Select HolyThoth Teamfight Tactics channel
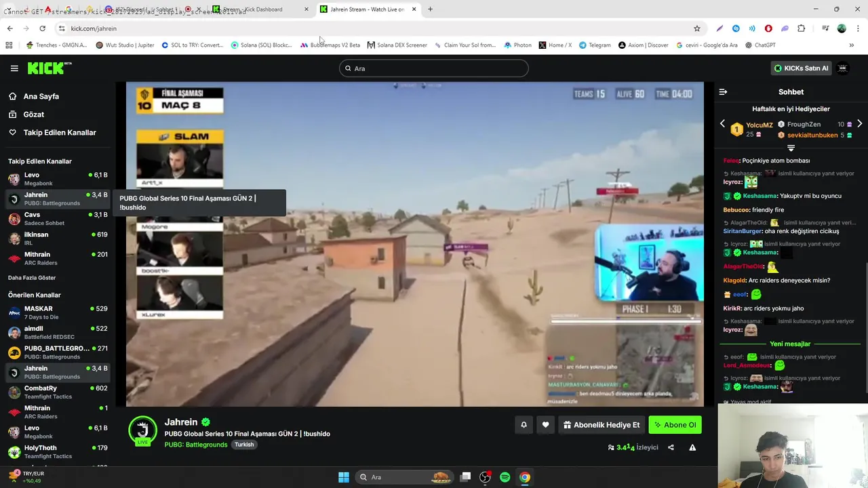Screen dimensions: 868x488 (56, 452)
